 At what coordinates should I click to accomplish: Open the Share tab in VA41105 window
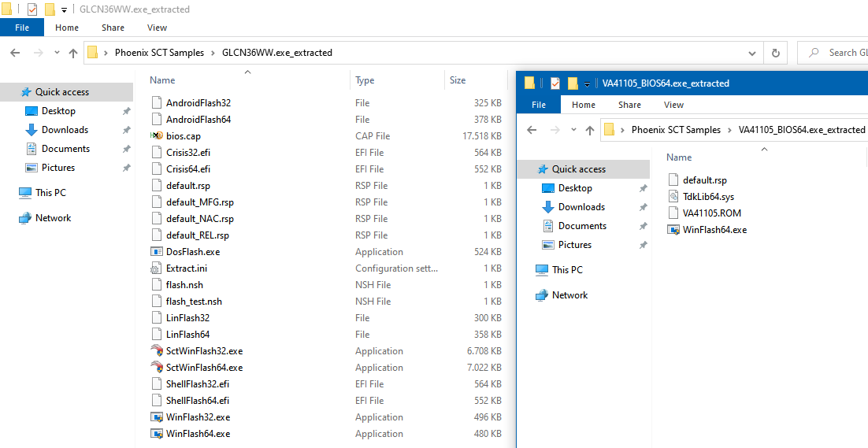[629, 105]
